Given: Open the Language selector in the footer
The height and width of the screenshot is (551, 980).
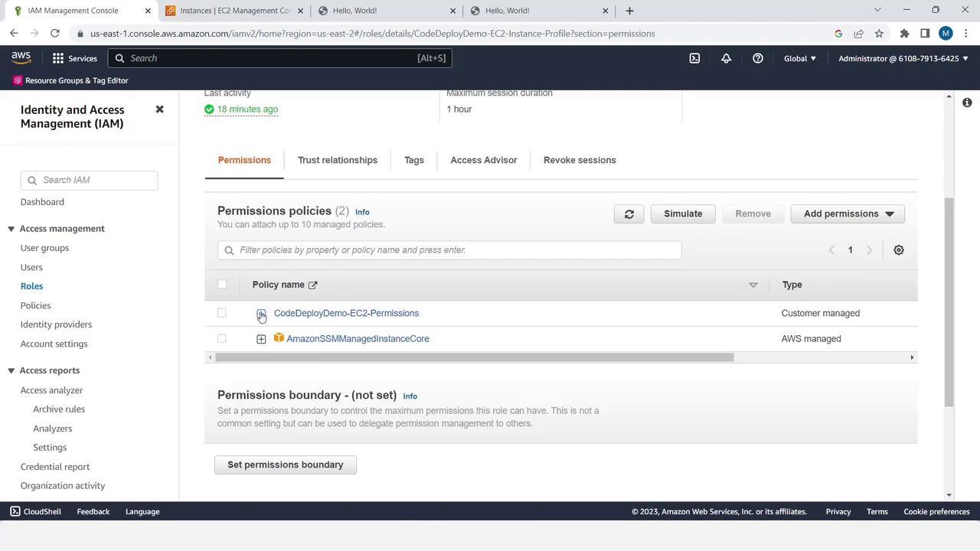Looking at the screenshot, I should tap(142, 511).
